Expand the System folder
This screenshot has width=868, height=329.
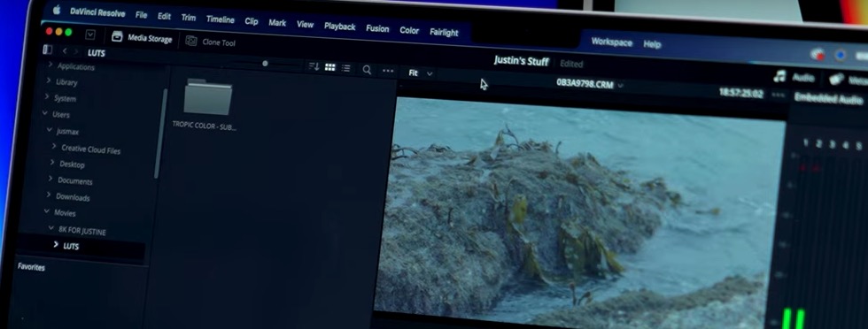tap(47, 97)
